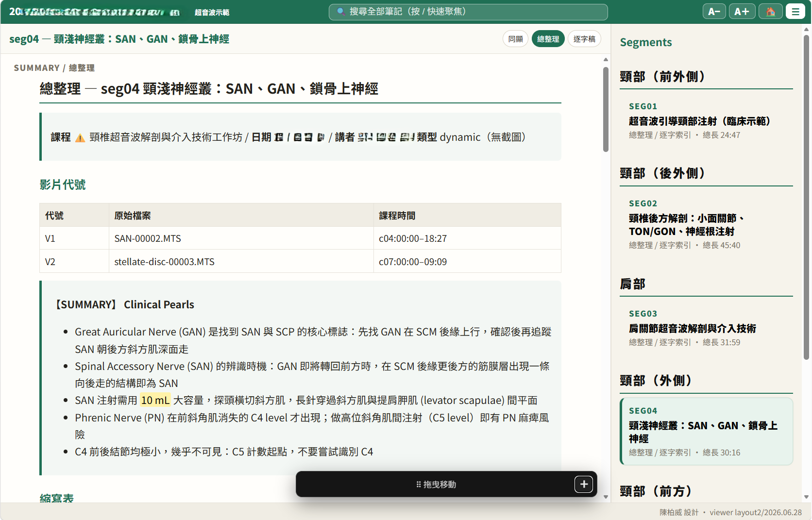Viewport: 812px width, 520px height.
Task: Click the stellate-disc-00003.MTS file cell
Action: [x=241, y=262]
